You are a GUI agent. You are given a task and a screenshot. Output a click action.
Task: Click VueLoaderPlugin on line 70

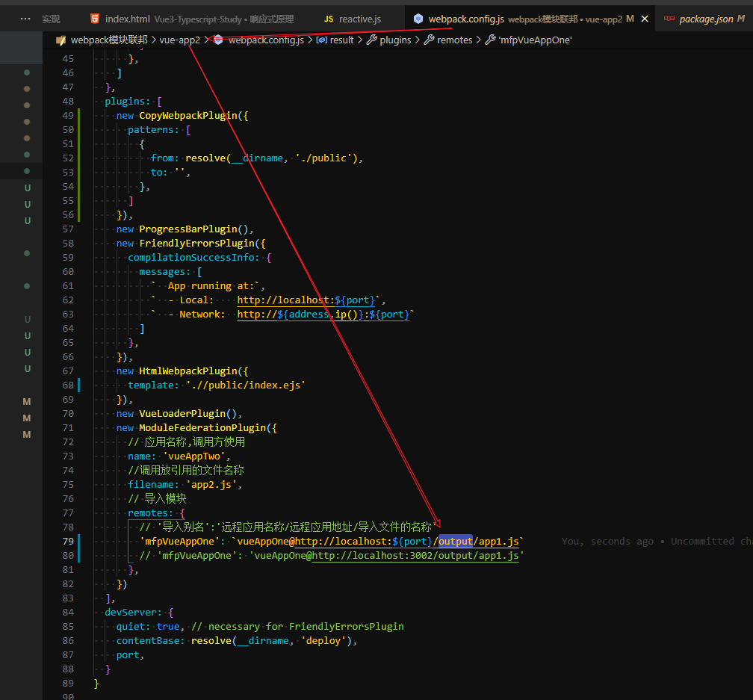point(182,413)
